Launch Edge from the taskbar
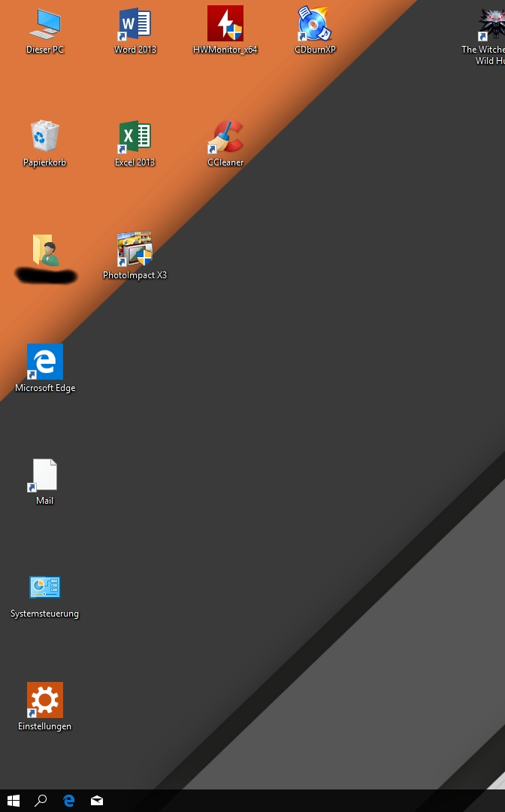The image size is (505, 812). coord(68,801)
